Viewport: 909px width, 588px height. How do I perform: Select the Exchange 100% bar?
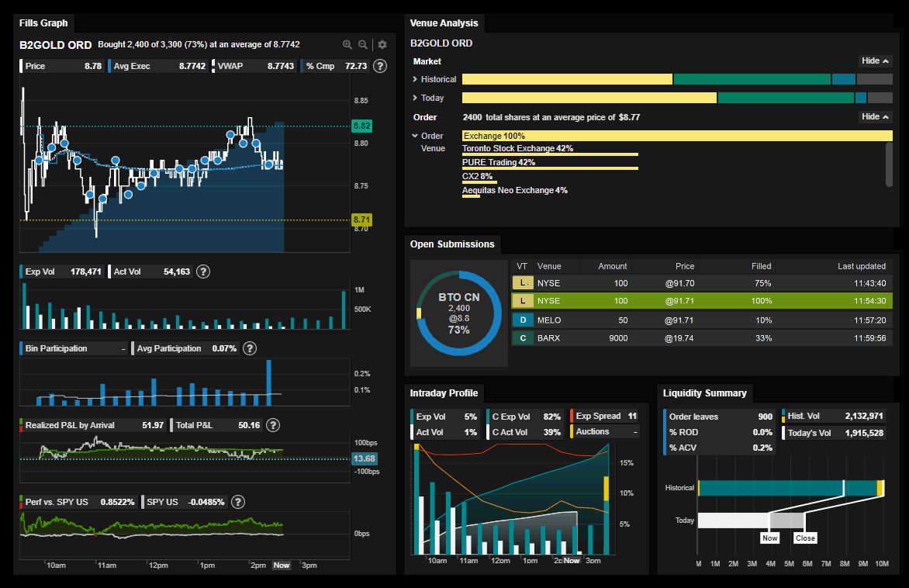(677, 136)
